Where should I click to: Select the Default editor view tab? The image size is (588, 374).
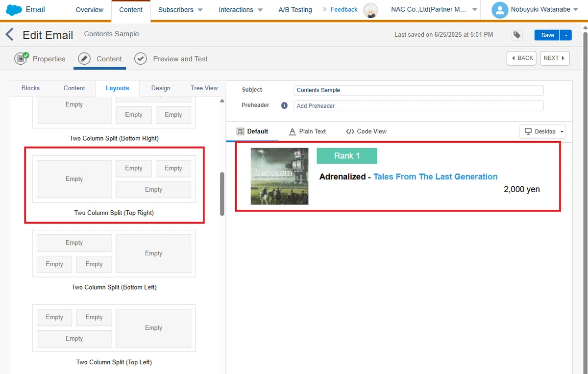tap(252, 131)
